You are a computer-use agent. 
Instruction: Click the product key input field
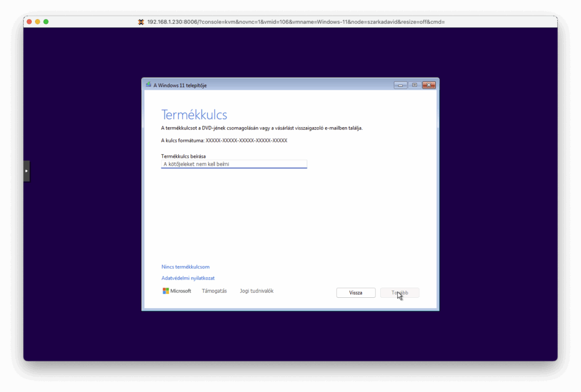[234, 164]
